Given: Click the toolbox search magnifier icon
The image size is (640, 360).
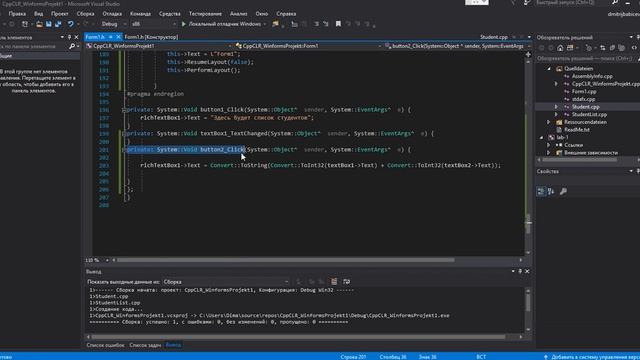Looking at the screenshot, I should pos(72,47).
